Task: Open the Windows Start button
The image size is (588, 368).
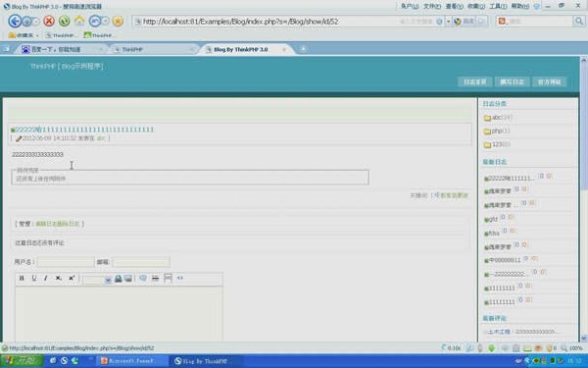Action: [x=23, y=361]
